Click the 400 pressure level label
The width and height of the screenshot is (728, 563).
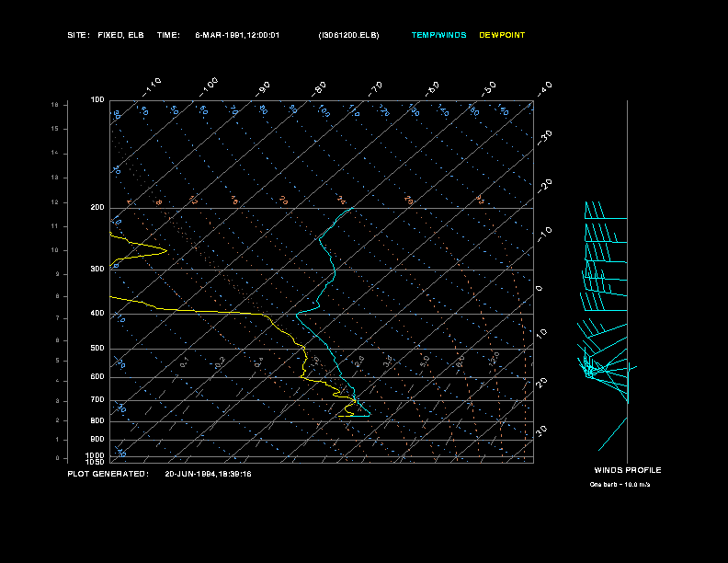(97, 314)
